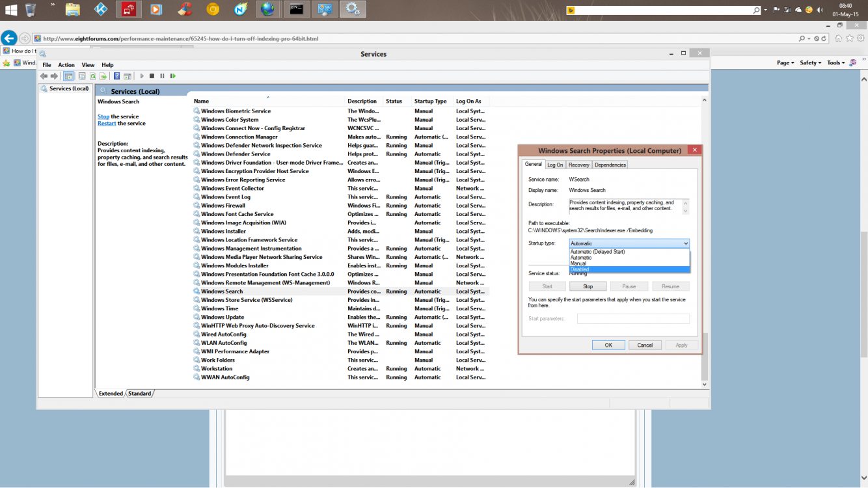Open the Action menu in Services
Image resolution: width=868 pixels, height=488 pixels.
(x=66, y=65)
